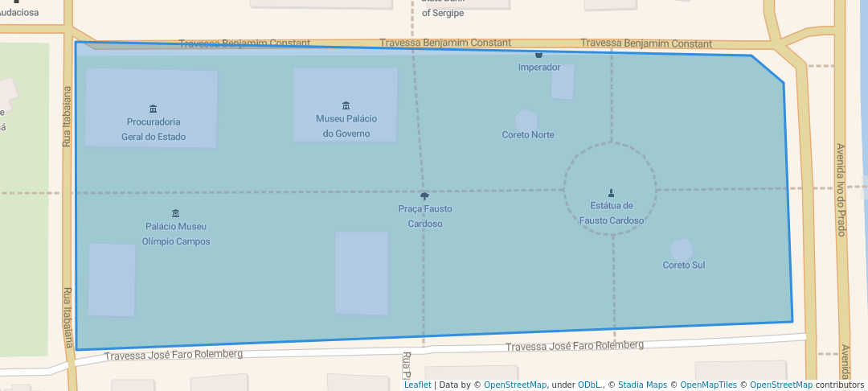Screen dimensions: 868x391
Task: Click the Coreto Sul label
Action: coord(684,265)
